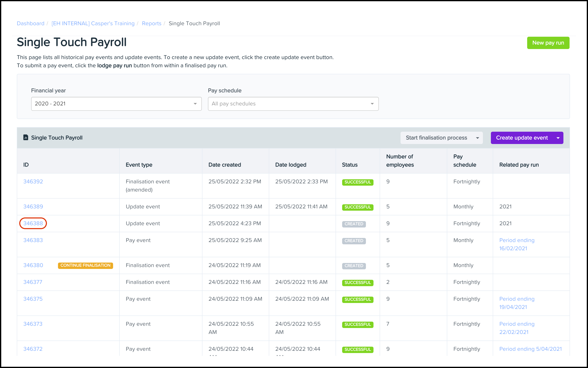The width and height of the screenshot is (588, 368).
Task: Click the New pay run button
Action: [548, 43]
